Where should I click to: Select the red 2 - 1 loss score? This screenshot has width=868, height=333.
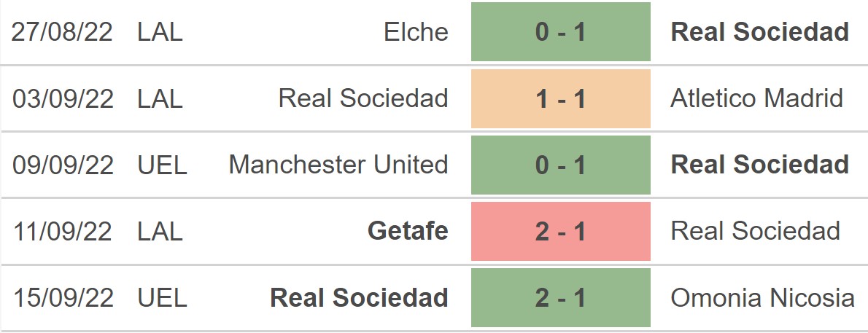tap(560, 231)
